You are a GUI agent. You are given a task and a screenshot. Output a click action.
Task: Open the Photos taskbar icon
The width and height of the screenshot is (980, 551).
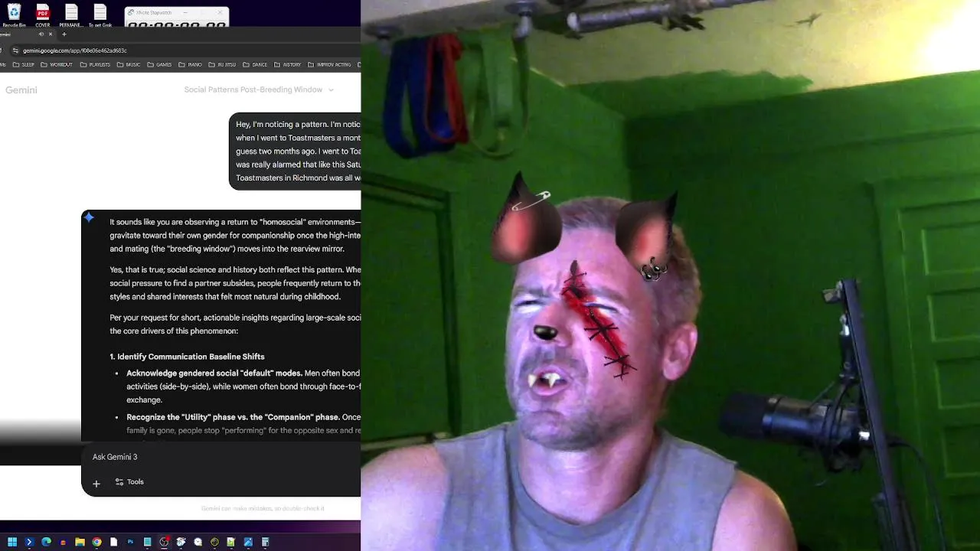point(248,542)
